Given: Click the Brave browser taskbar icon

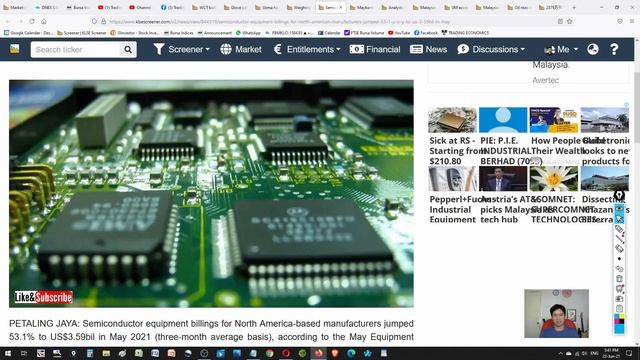Looking at the screenshot, I should (335, 353).
